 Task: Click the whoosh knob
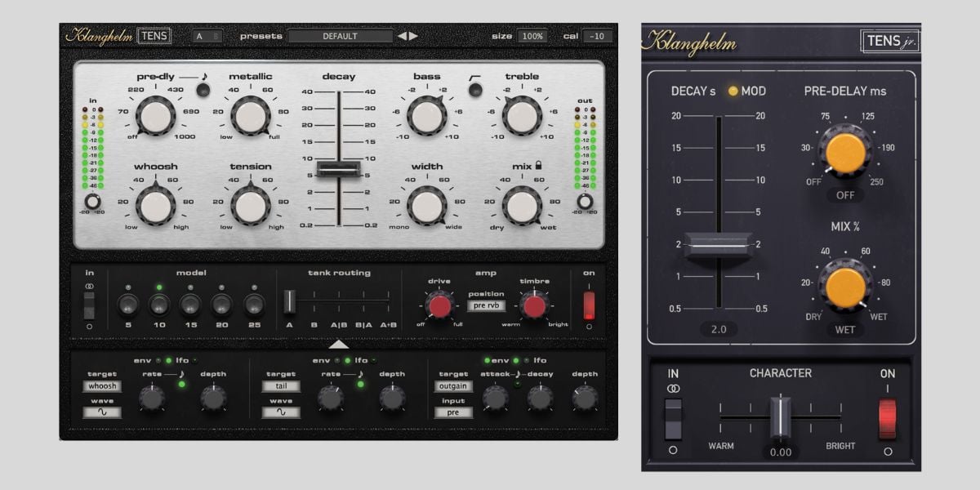(x=156, y=206)
